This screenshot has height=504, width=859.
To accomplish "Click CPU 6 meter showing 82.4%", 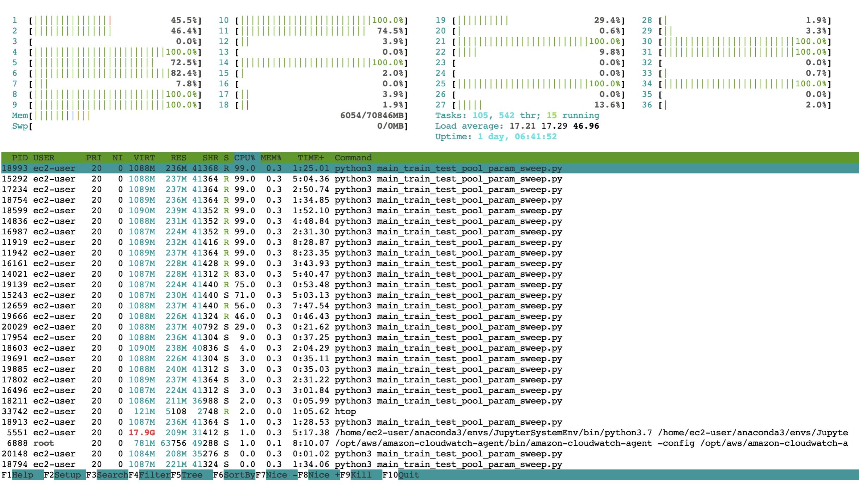I will coord(107,73).
